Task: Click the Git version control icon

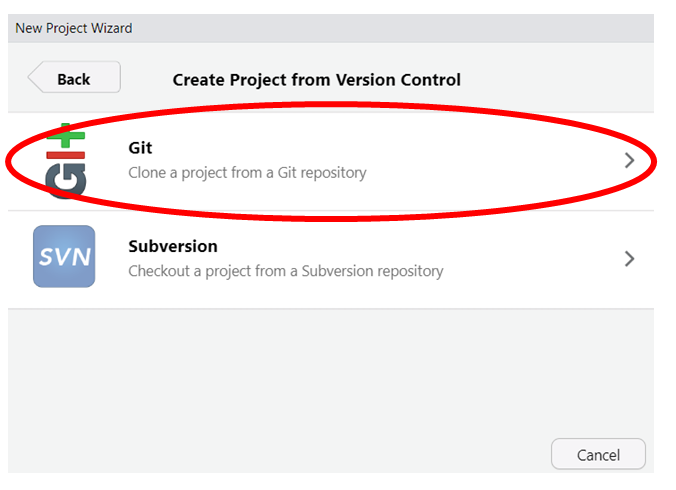Action: click(66, 161)
